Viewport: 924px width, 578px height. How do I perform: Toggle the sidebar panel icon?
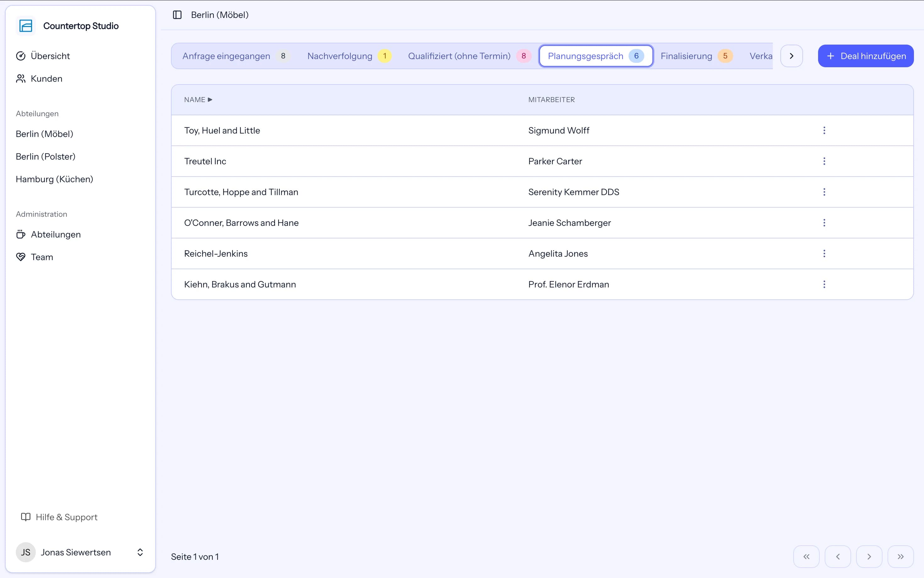click(x=177, y=15)
